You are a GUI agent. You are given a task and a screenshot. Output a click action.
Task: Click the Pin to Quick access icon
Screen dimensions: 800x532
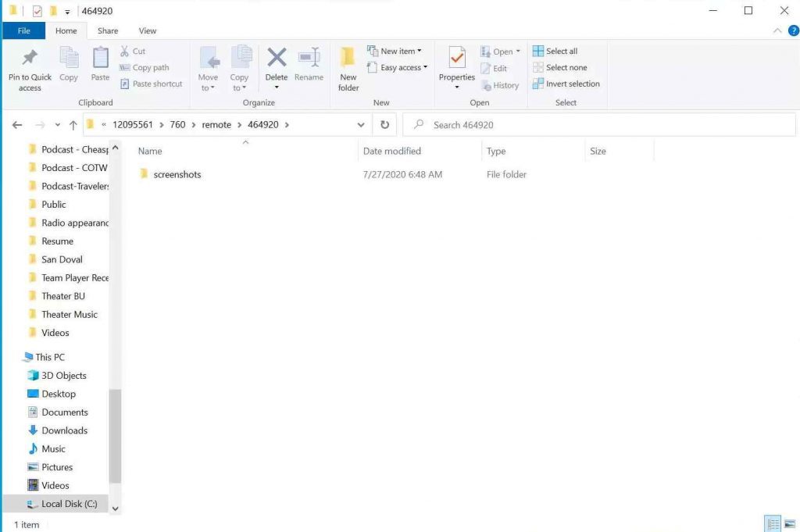pyautogui.click(x=30, y=59)
